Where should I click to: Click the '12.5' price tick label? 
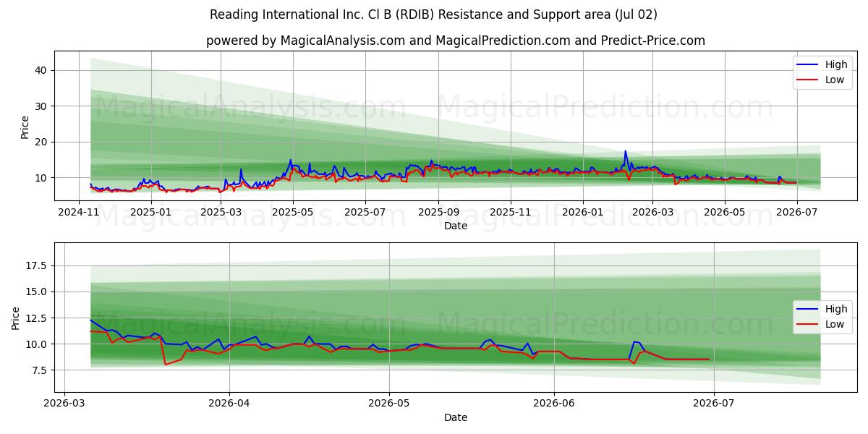pos(38,318)
